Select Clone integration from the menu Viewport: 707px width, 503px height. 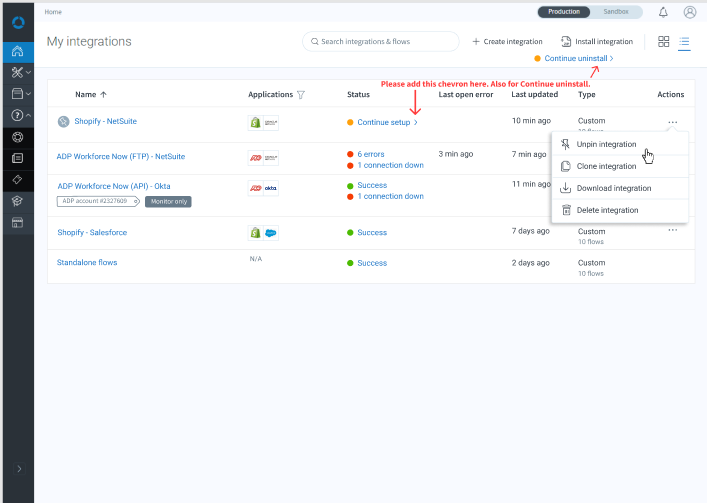click(606, 166)
